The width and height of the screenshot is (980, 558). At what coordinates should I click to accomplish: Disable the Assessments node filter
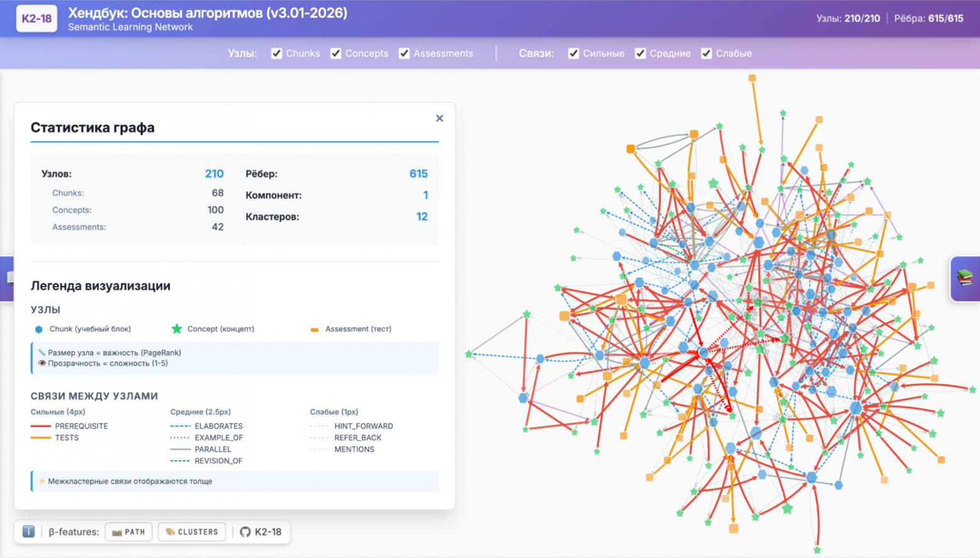(x=404, y=53)
